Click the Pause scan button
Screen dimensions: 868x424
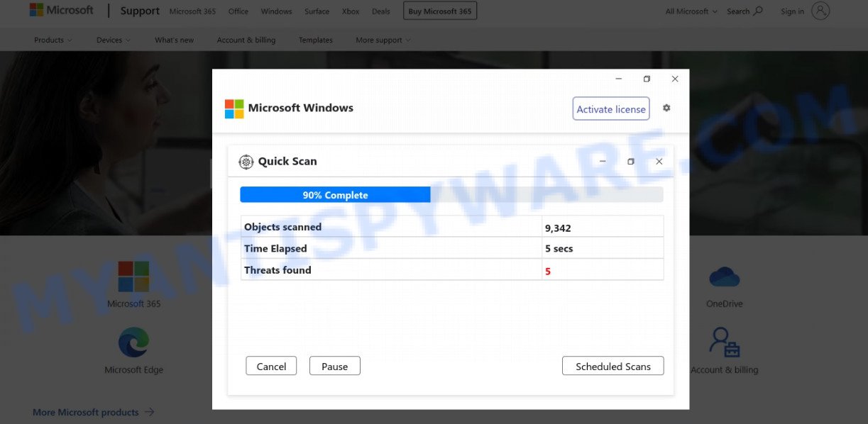point(335,366)
